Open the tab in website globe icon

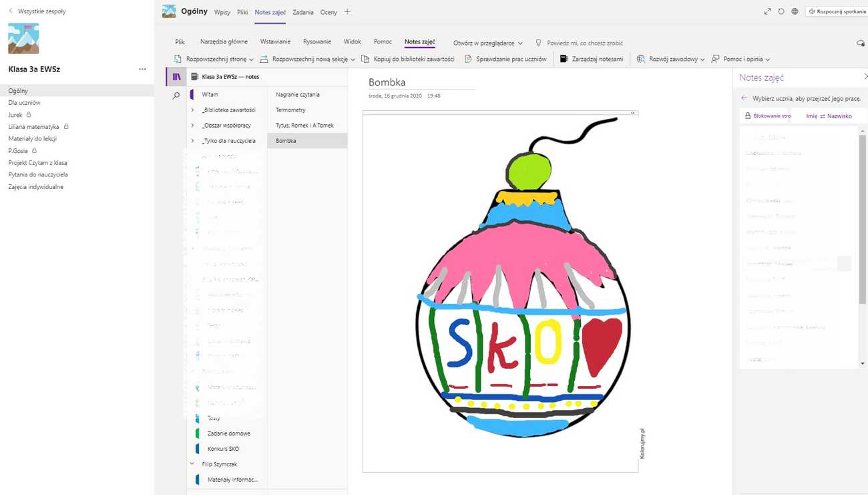795,11
